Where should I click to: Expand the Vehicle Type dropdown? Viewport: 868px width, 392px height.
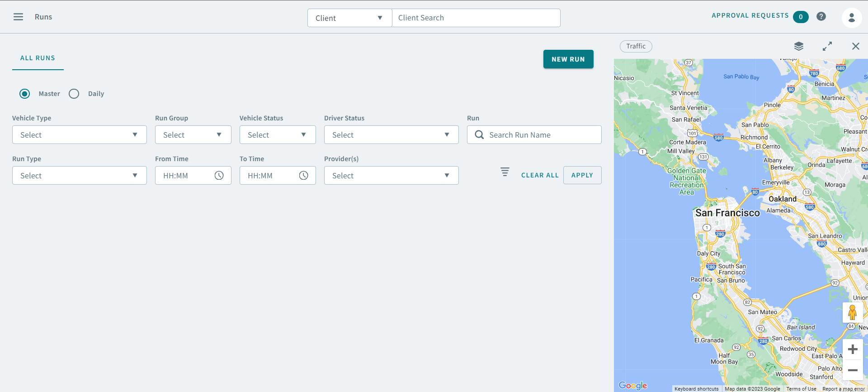pyautogui.click(x=80, y=135)
